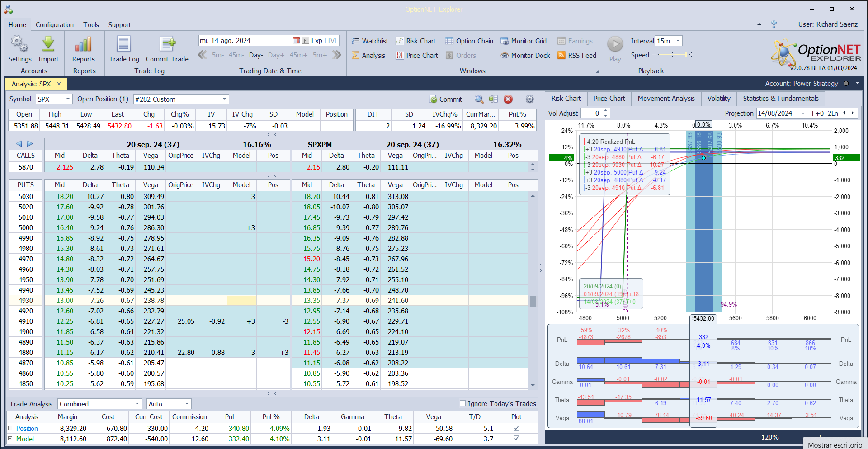
Task: Click the Commit Trade ribbon icon
Action: [x=167, y=44]
